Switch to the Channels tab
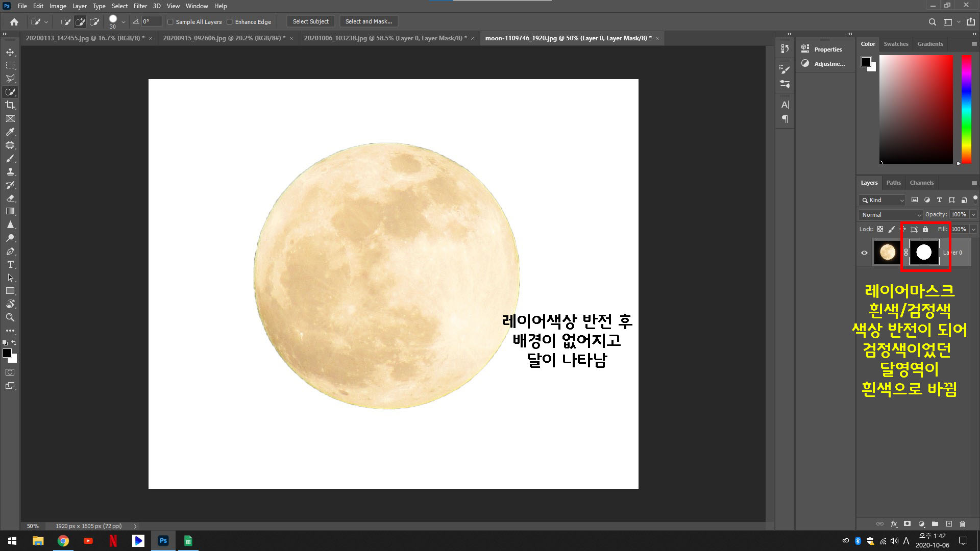Viewport: 980px width, 551px height. pyautogui.click(x=921, y=183)
